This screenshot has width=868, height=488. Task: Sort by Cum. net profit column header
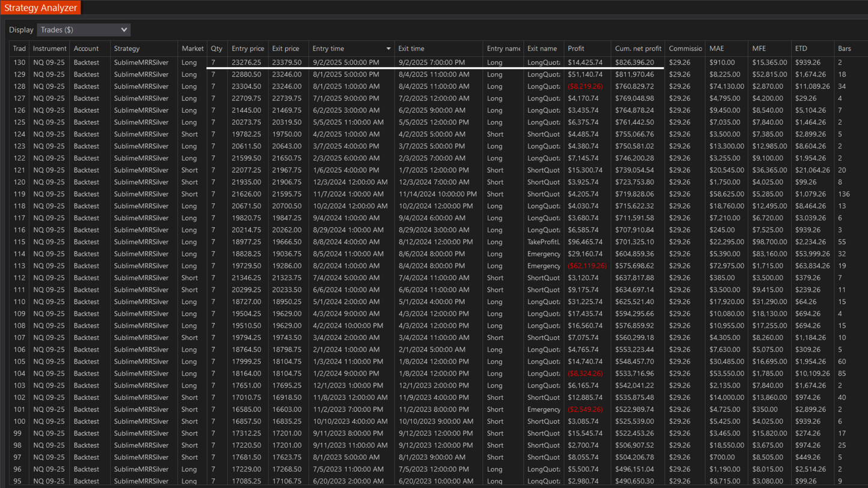[x=637, y=49]
